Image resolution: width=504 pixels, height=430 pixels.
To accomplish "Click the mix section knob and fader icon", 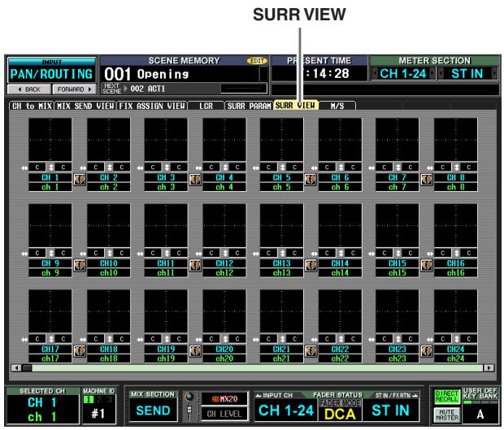I will point(189,406).
